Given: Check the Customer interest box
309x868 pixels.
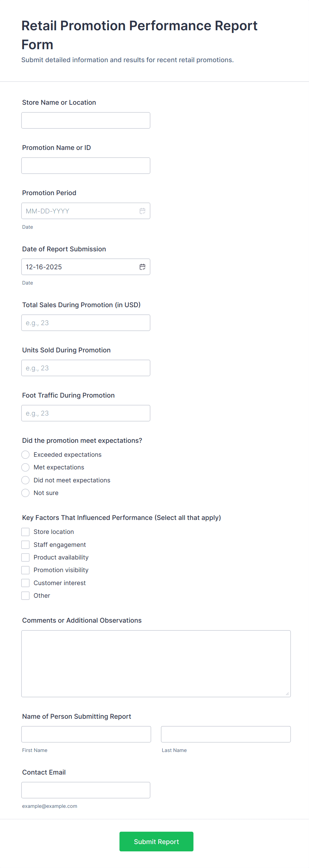Looking at the screenshot, I should click(25, 582).
